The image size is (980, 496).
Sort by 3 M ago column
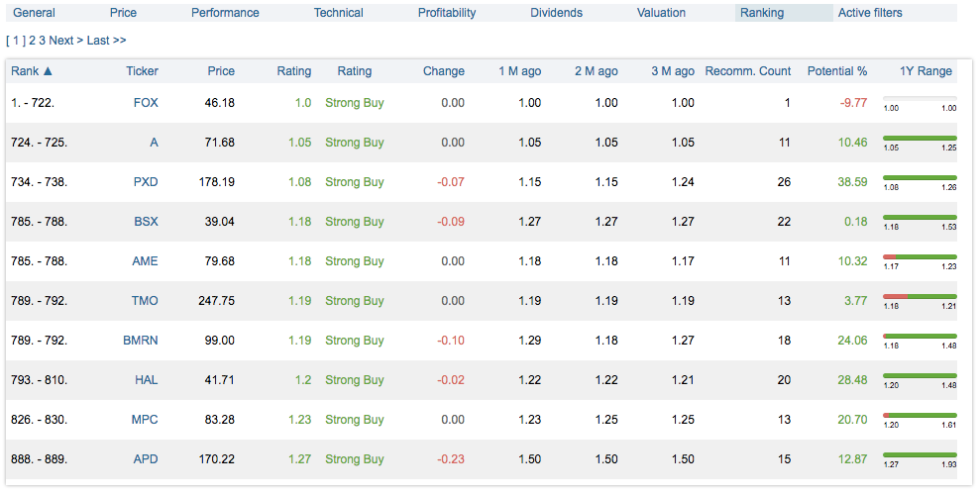point(673,71)
